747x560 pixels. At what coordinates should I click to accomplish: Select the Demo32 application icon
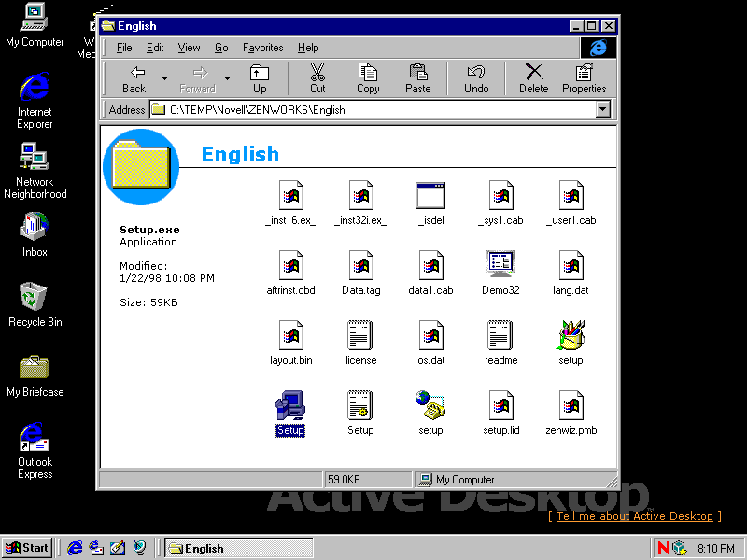[500, 263]
